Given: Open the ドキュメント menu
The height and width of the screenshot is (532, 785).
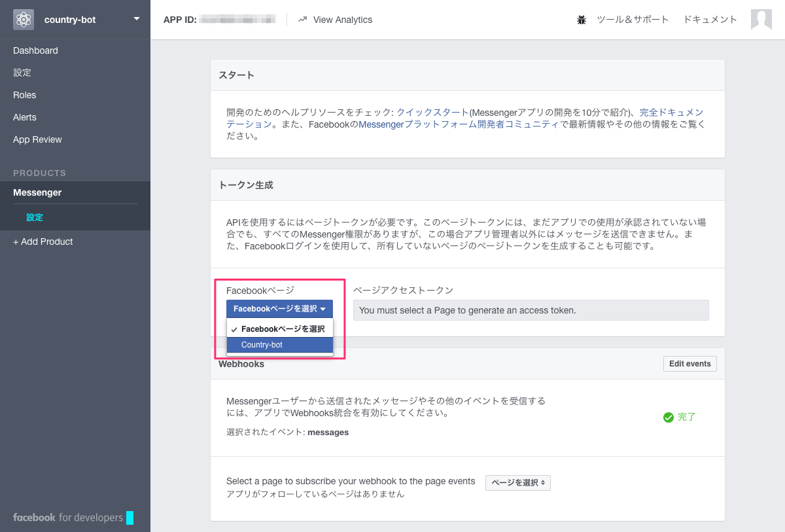Looking at the screenshot, I should [x=710, y=20].
